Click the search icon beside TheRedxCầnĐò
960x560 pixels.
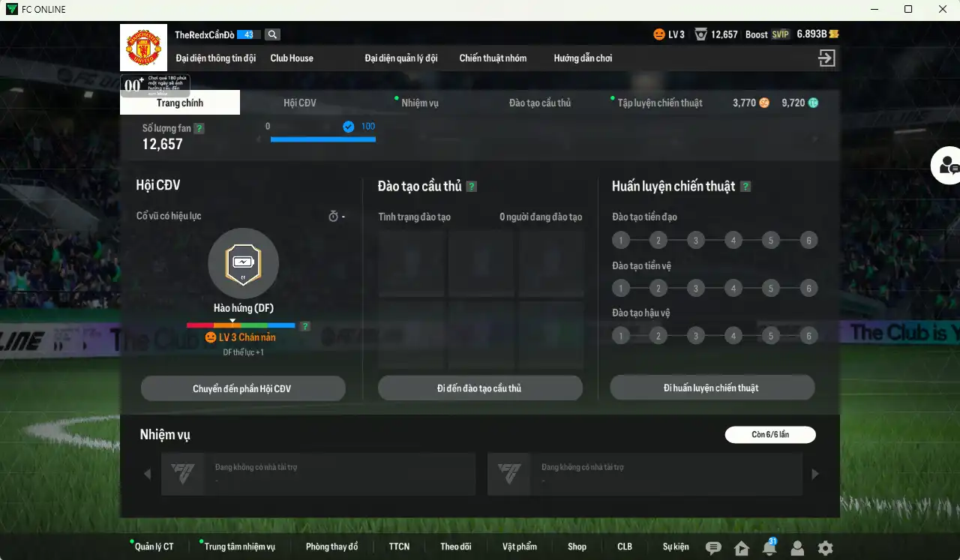coord(272,34)
